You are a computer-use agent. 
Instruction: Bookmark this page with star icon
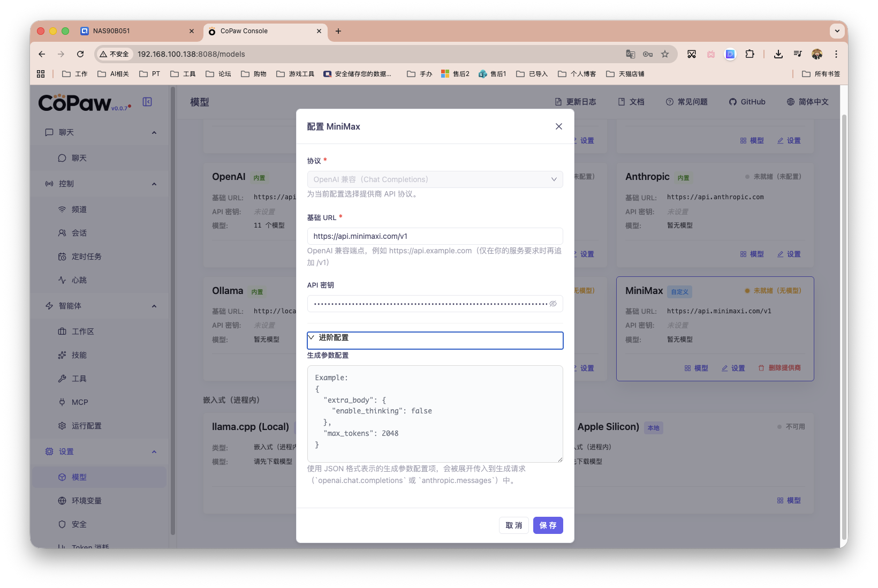click(x=665, y=54)
